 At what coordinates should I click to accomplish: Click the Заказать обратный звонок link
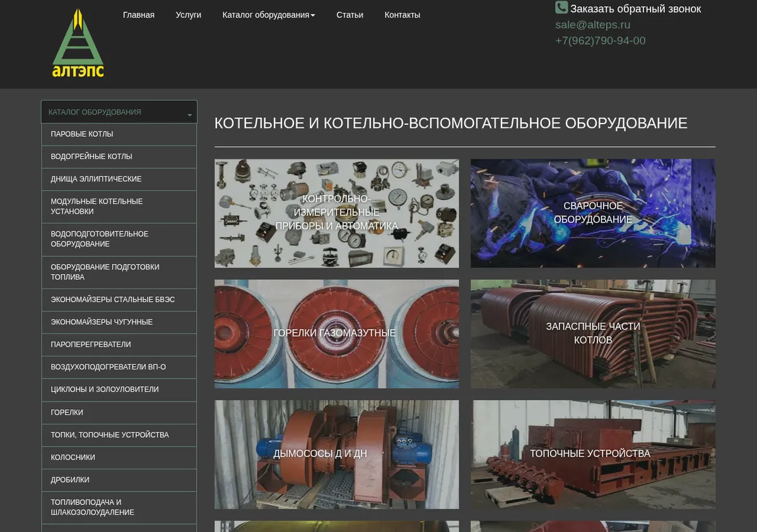[636, 9]
